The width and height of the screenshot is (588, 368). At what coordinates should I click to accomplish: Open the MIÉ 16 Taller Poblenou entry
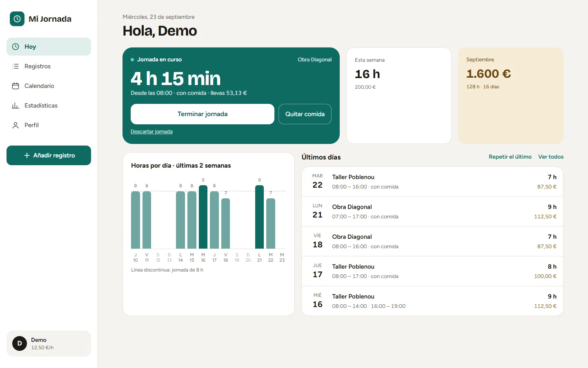click(x=432, y=301)
